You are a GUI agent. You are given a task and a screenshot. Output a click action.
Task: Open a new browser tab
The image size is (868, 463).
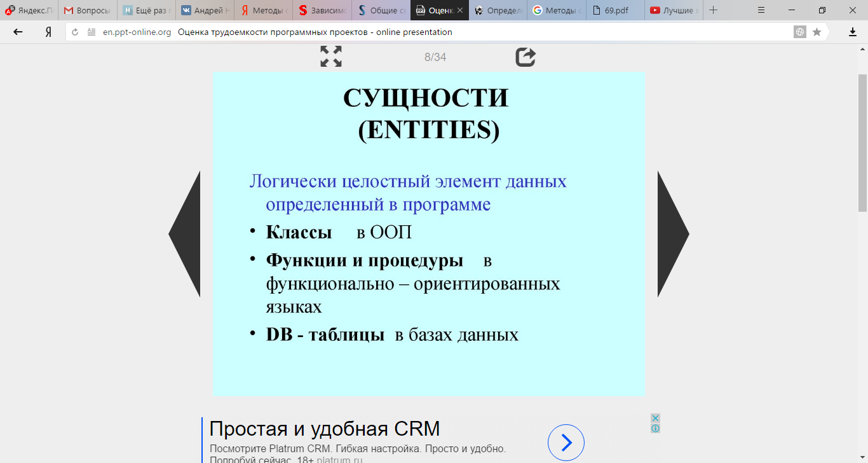point(714,10)
